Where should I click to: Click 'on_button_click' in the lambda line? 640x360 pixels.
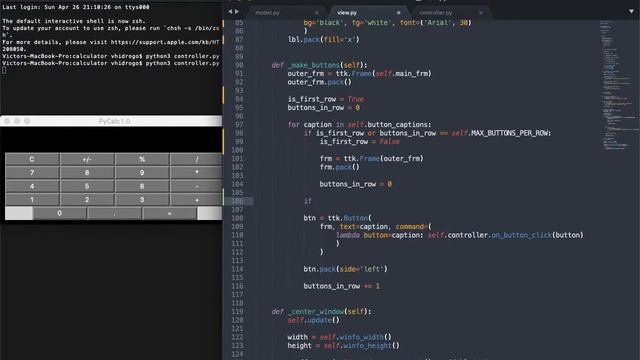[x=521, y=235]
